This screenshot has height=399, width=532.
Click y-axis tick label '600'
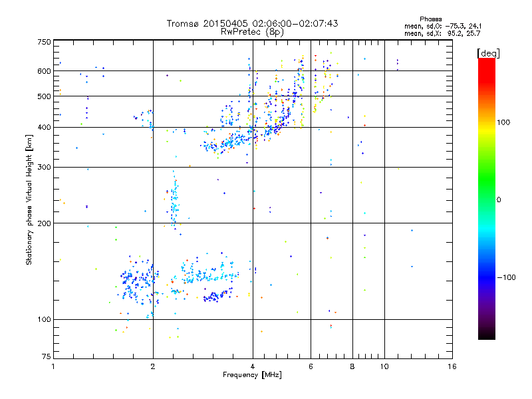(x=44, y=71)
